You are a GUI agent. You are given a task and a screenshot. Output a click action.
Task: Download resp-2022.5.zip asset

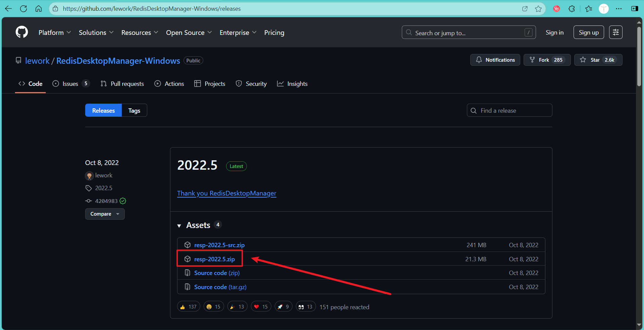tap(214, 259)
